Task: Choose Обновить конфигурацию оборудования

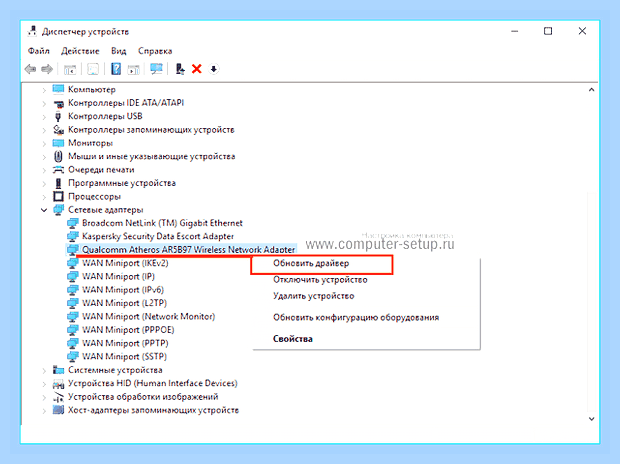Action: click(356, 317)
